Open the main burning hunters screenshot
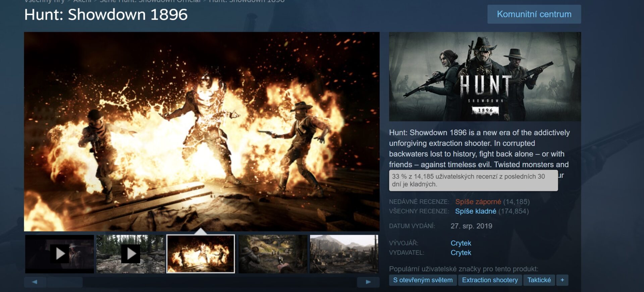This screenshot has width=644, height=292. click(x=202, y=131)
